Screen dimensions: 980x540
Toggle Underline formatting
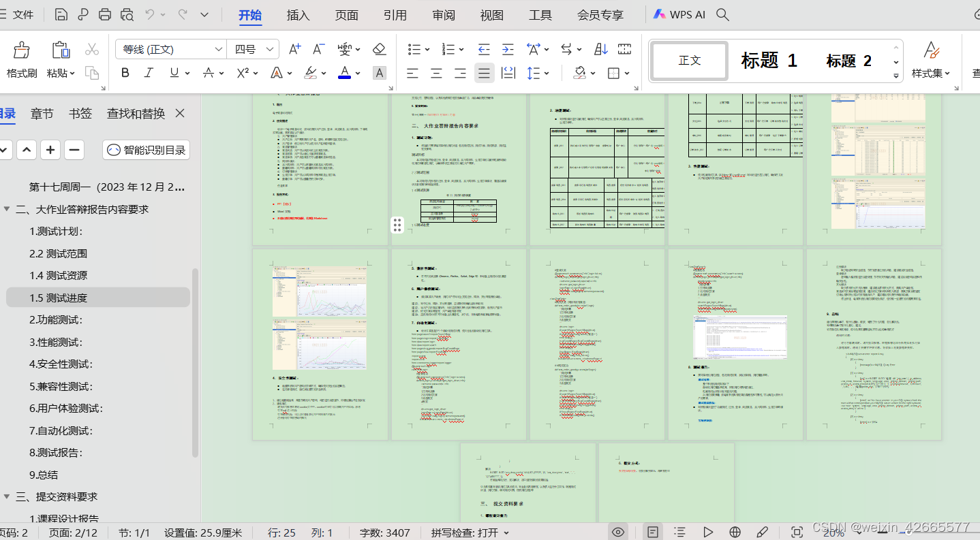(x=174, y=73)
